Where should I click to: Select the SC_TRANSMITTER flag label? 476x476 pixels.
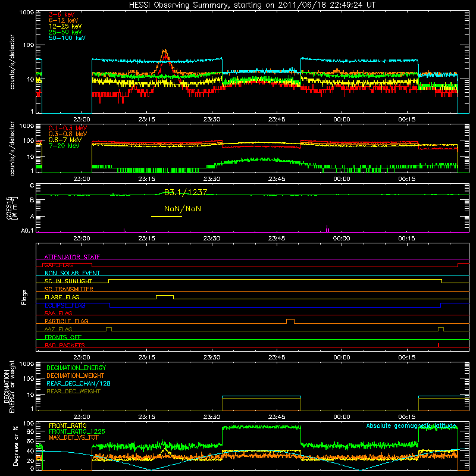tap(68, 289)
